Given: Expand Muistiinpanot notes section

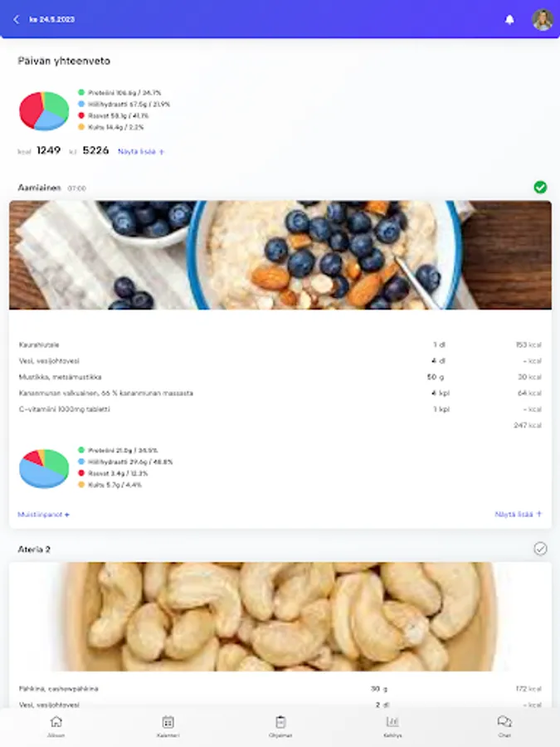Looking at the screenshot, I should coord(43,515).
